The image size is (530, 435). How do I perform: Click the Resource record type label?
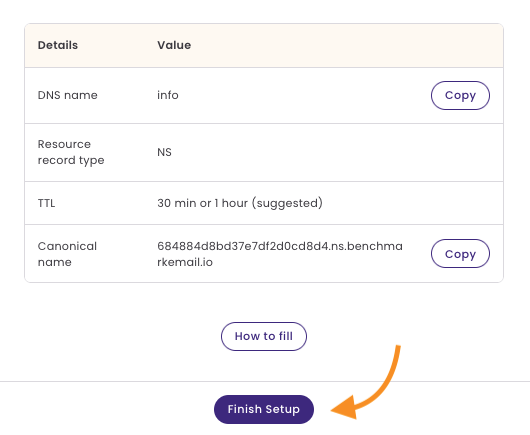tap(71, 152)
